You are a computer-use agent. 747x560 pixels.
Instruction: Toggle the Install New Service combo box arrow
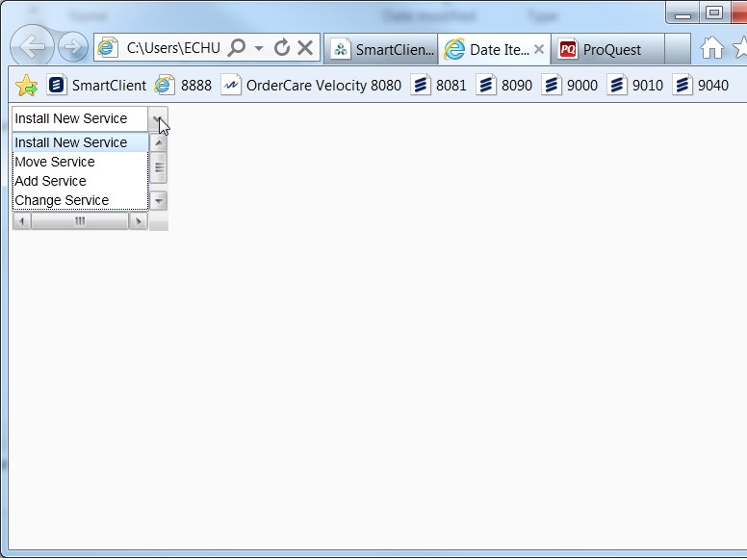pos(158,118)
